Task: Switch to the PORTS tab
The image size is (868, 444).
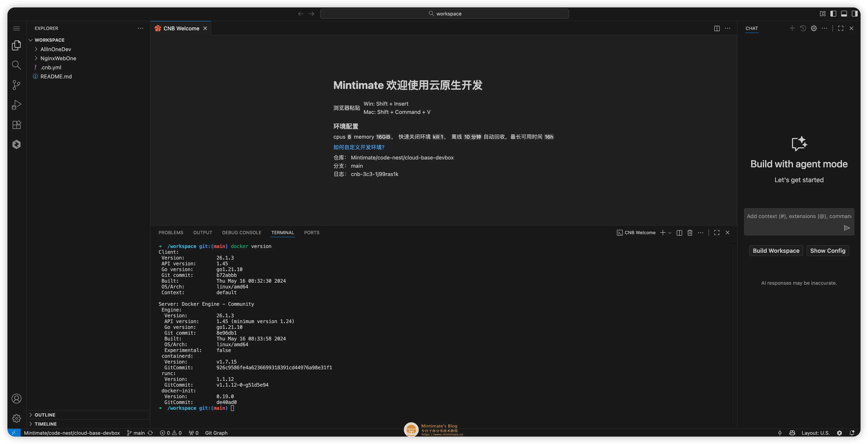Action: click(x=311, y=233)
